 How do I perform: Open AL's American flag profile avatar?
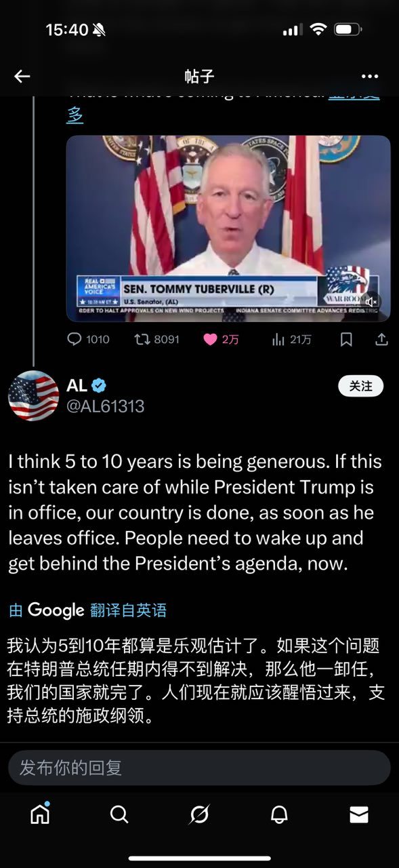point(33,396)
